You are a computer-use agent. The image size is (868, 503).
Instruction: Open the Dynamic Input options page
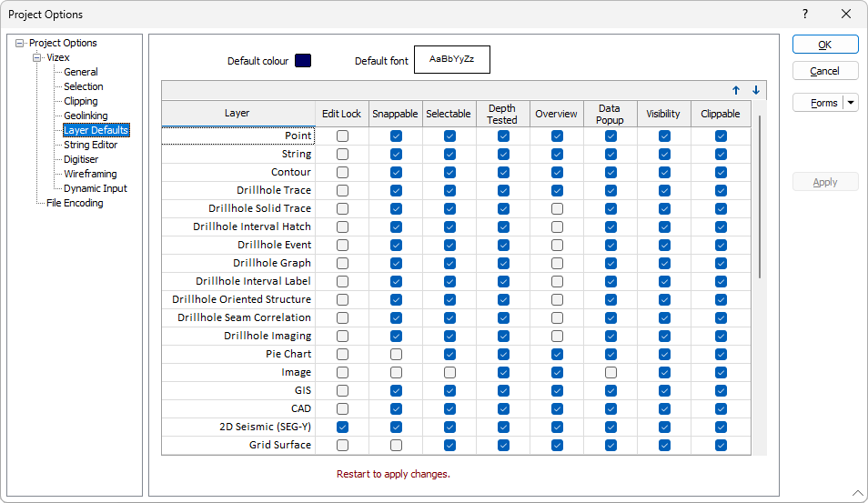96,188
